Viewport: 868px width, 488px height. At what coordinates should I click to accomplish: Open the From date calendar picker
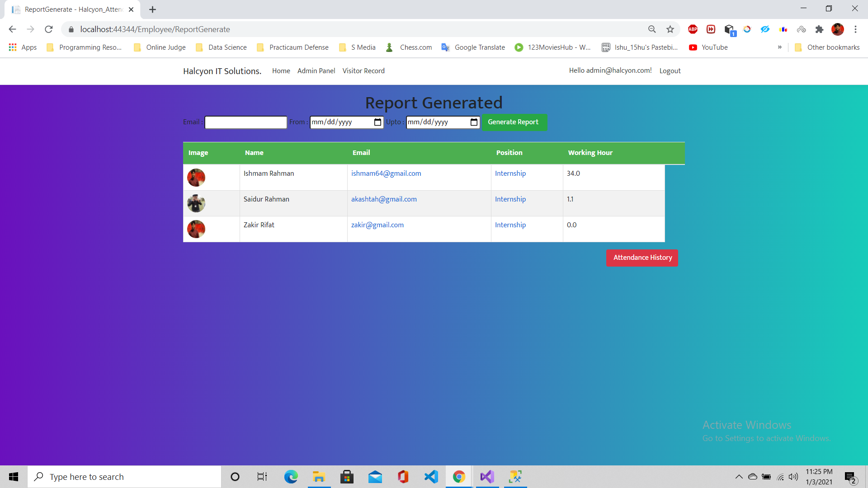coord(377,122)
